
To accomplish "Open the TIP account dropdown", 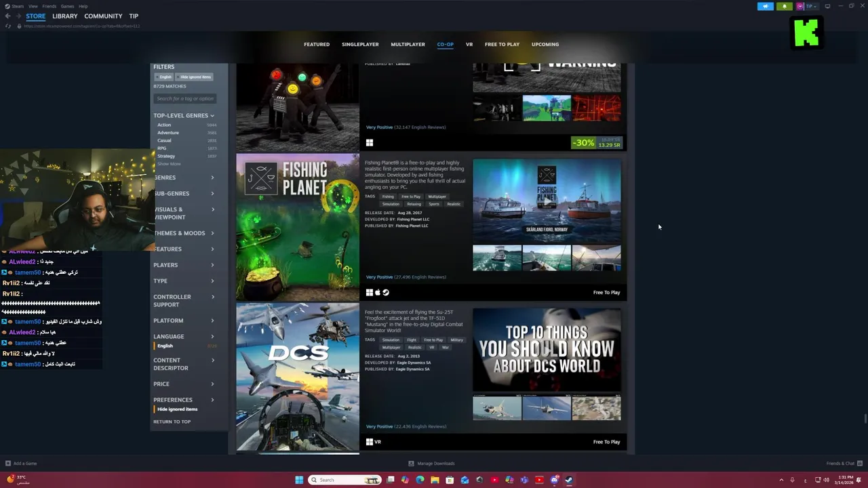I will 812,6.
